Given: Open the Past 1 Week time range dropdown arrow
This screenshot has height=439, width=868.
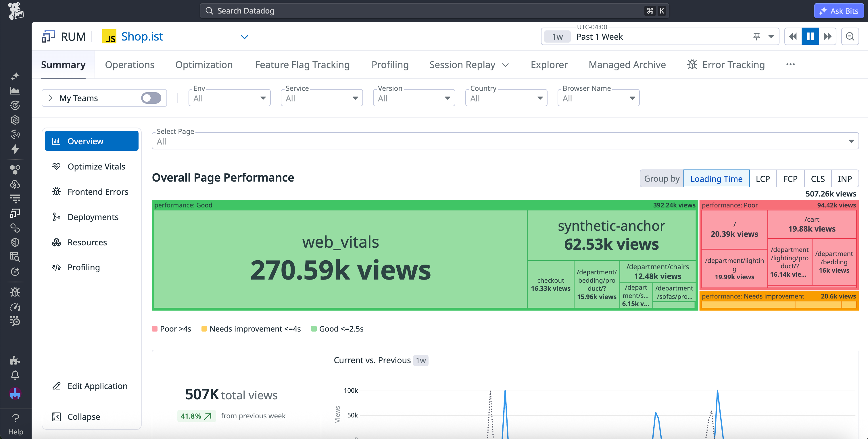Looking at the screenshot, I should (771, 36).
